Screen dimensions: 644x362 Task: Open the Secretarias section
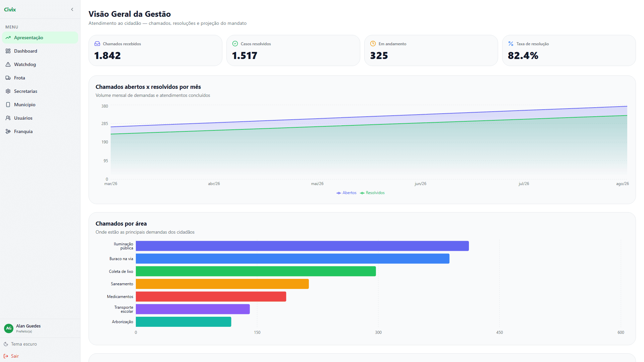pyautogui.click(x=40, y=91)
